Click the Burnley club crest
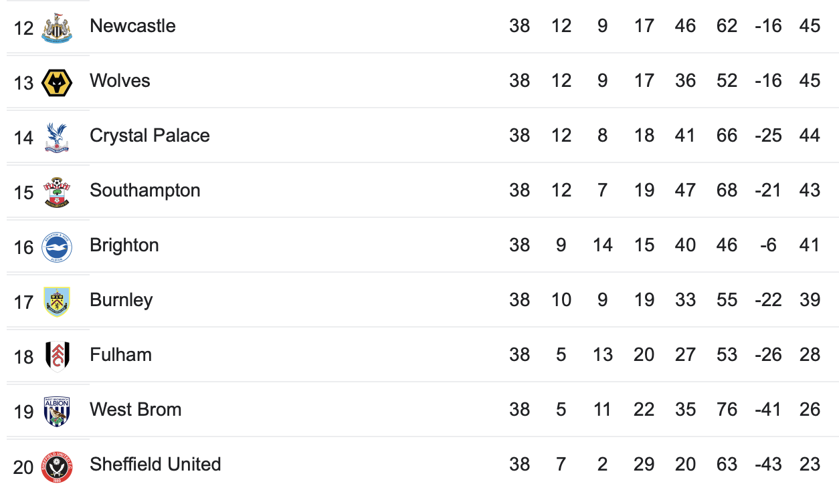The width and height of the screenshot is (839, 504). click(x=57, y=301)
